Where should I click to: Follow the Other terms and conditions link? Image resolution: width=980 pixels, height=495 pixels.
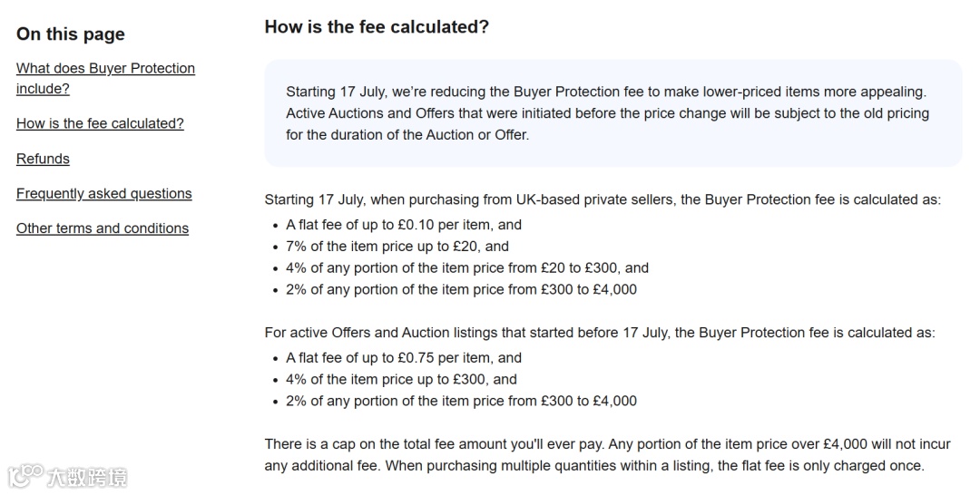point(103,228)
